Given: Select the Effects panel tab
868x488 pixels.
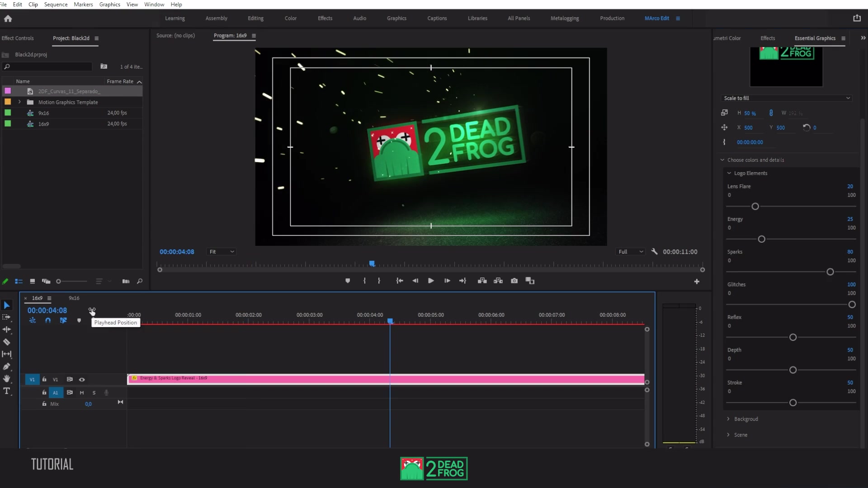Looking at the screenshot, I should [768, 38].
